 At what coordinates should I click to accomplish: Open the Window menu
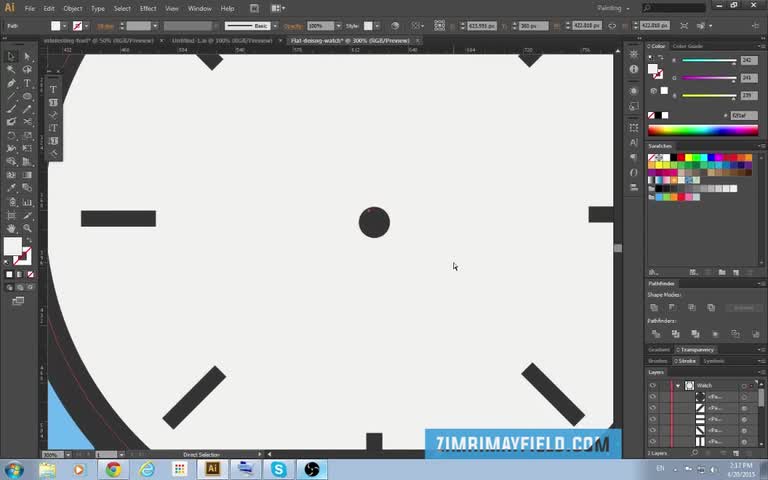200,8
